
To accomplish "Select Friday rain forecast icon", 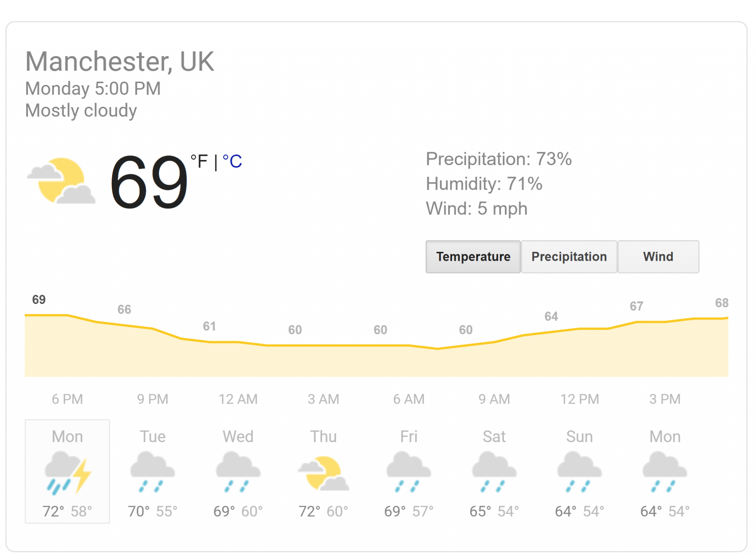I will tap(409, 472).
